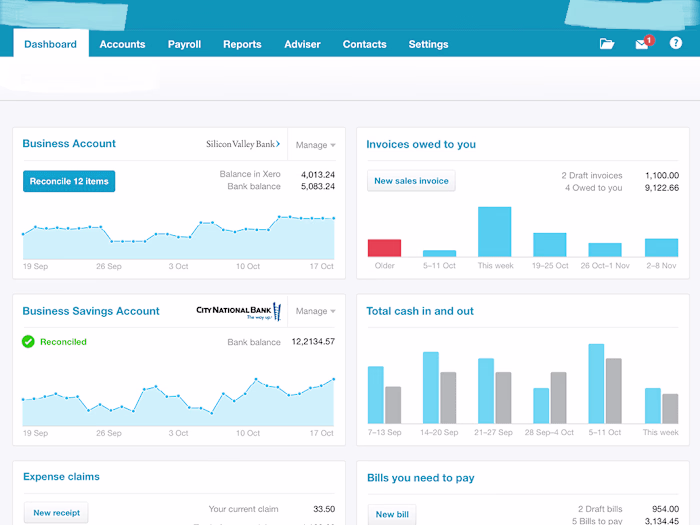Viewport: 700px width, 525px height.
Task: Open the Silicon Valley Bank link arrow
Action: 278,144
